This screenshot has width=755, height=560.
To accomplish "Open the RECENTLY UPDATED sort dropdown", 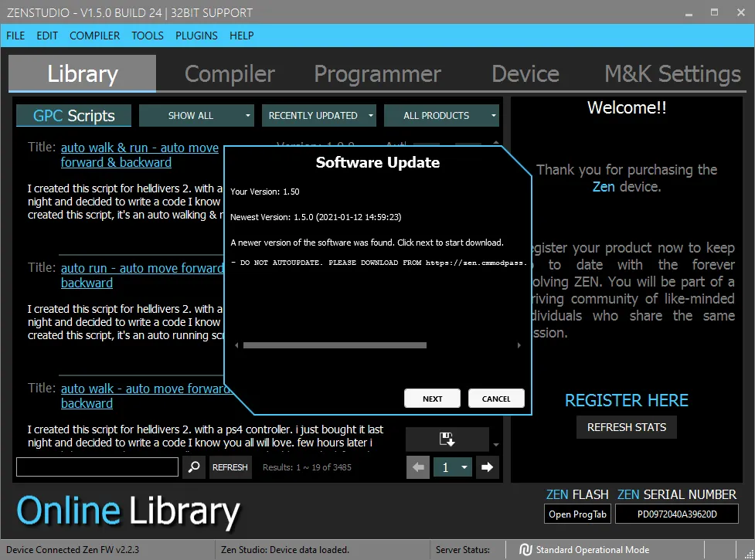I will click(318, 116).
